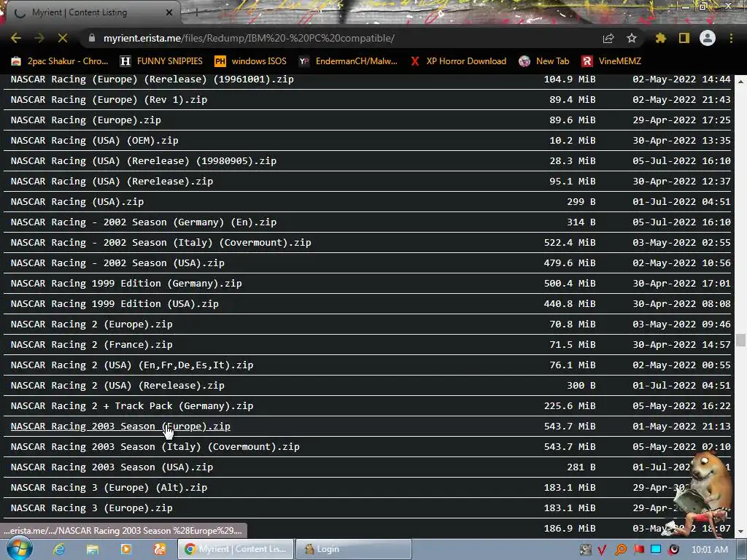Download NASCAR Racing 1999 Edition (Germany).zip
747x560 pixels.
coord(126,284)
